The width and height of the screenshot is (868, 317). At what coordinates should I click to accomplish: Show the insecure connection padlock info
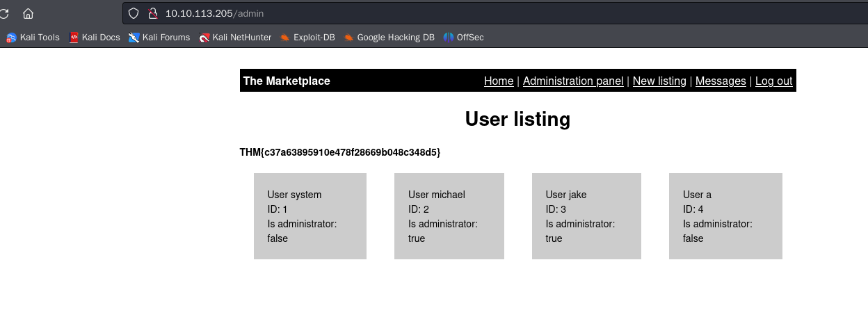(153, 13)
